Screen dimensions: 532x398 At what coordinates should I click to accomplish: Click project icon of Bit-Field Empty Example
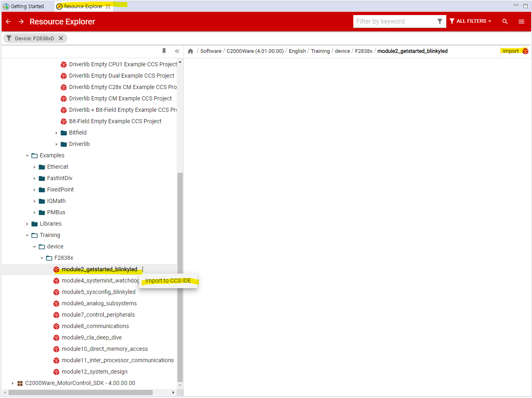[64, 122]
